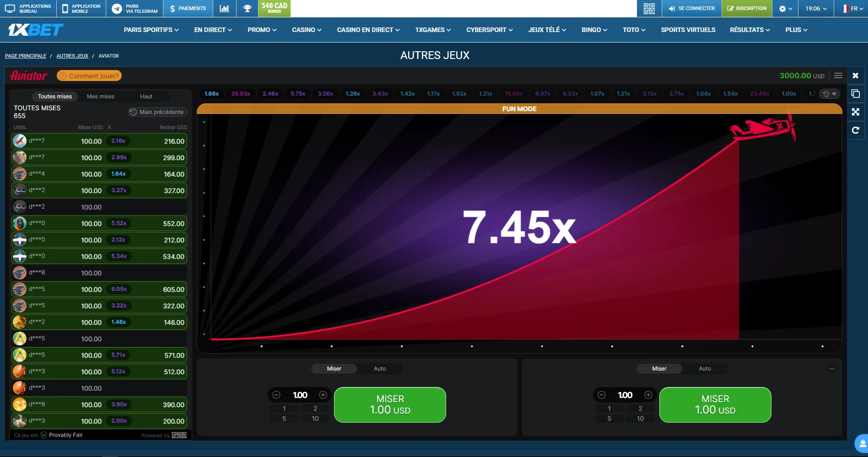Image resolution: width=868 pixels, height=457 pixels.
Task: Open game in new window icon
Action: point(856,94)
